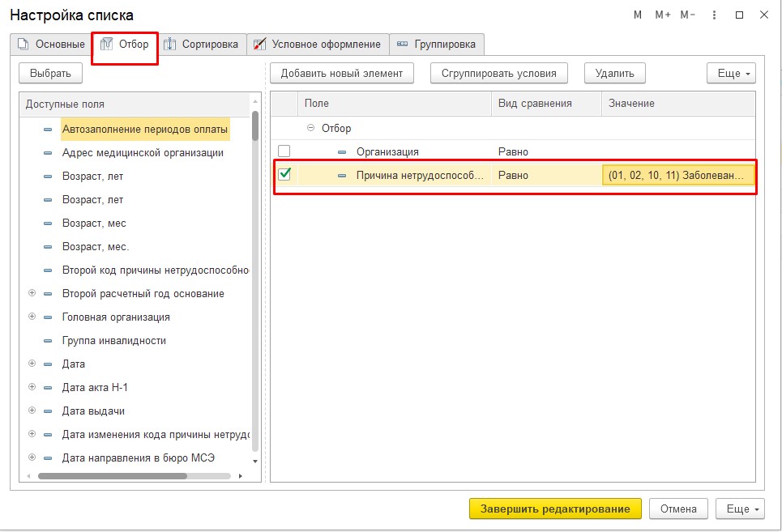Open the bottom Еще dropdown next to Отмена

(740, 509)
